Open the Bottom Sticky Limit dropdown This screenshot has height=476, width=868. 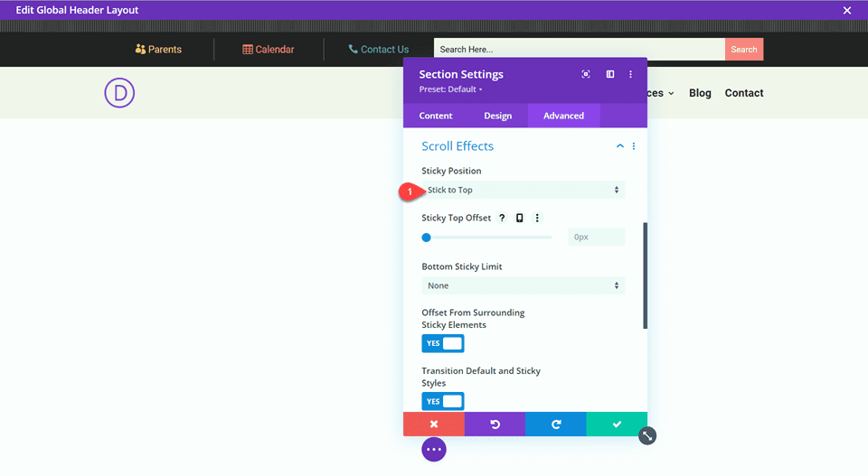(x=523, y=285)
